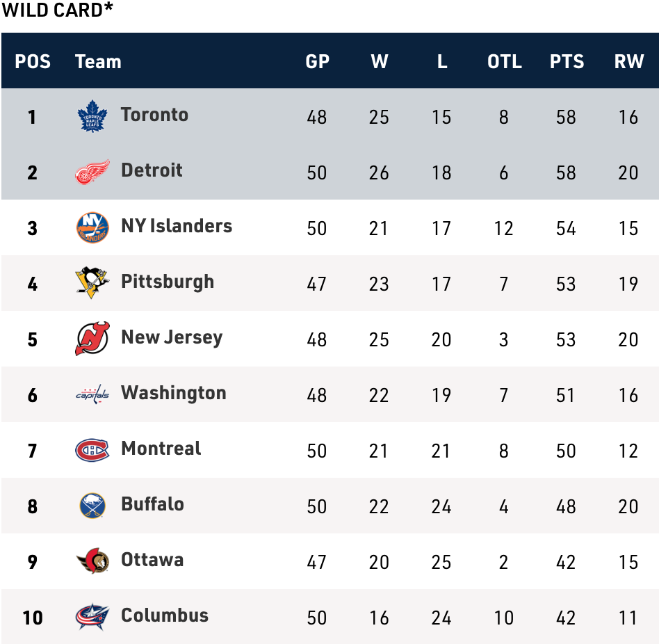Click the Toronto Maple Leafs logo
Screen dimensions: 659x644
92,116
